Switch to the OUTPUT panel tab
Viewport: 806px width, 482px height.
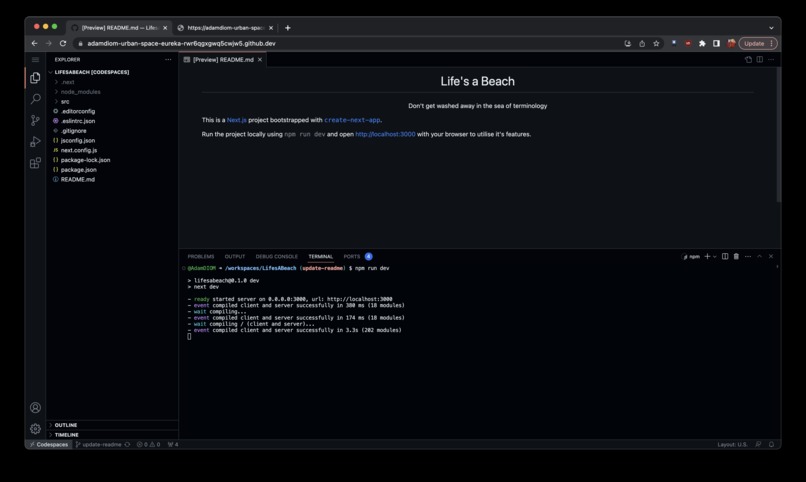[x=235, y=256]
